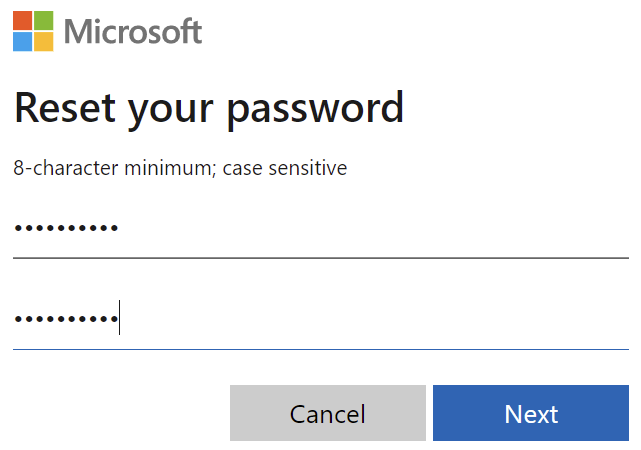
Task: Click the gray Cancel button
Action: pos(328,413)
